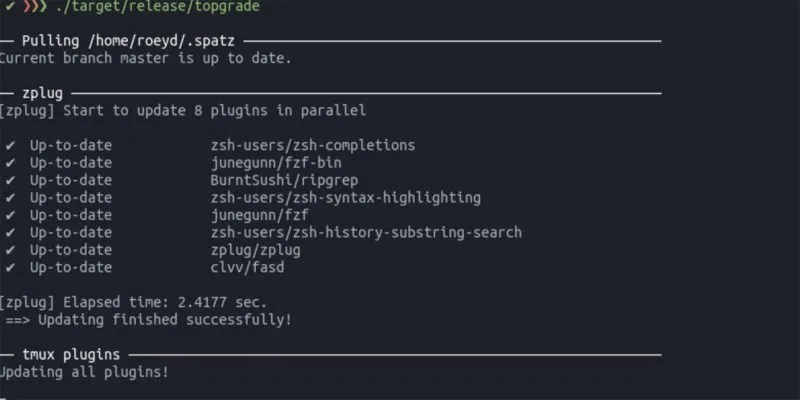Click the checkmark beside clvv/fasd

pos(10,268)
